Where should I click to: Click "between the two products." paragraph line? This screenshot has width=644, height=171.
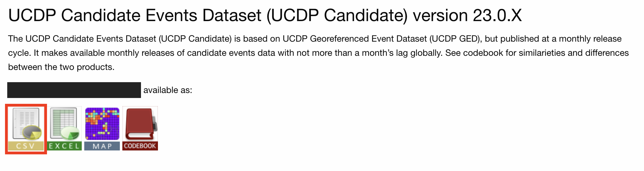pos(61,67)
